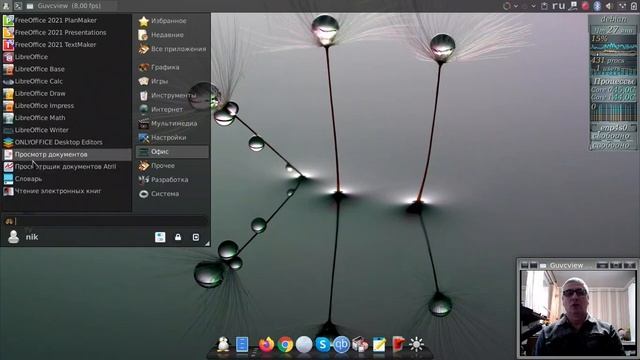Open the notepad with pencil dock icon

point(379,344)
